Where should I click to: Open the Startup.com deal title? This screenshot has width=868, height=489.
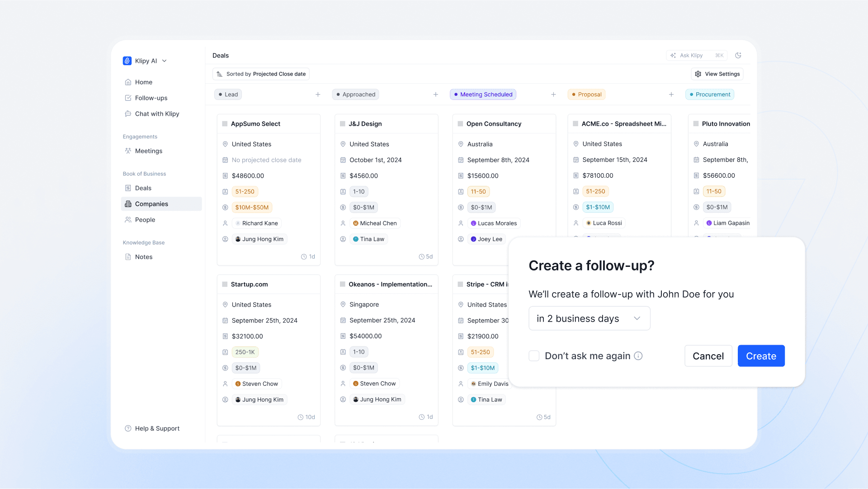pos(249,285)
